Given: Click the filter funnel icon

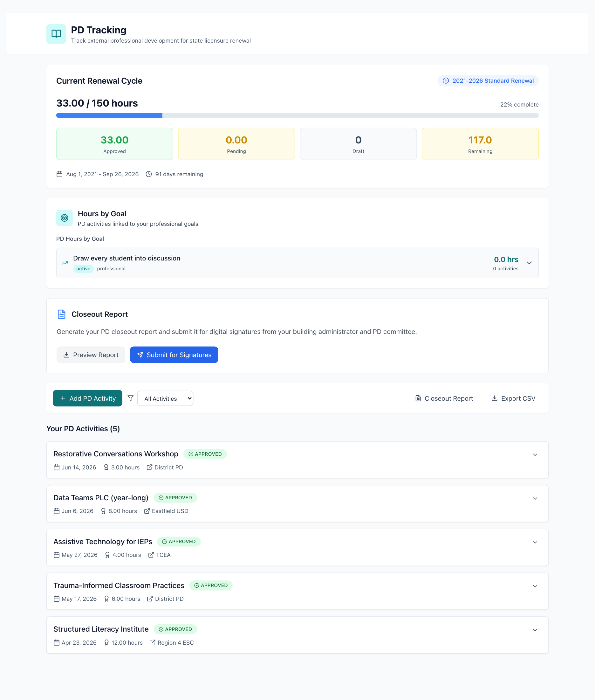Looking at the screenshot, I should click(x=131, y=398).
